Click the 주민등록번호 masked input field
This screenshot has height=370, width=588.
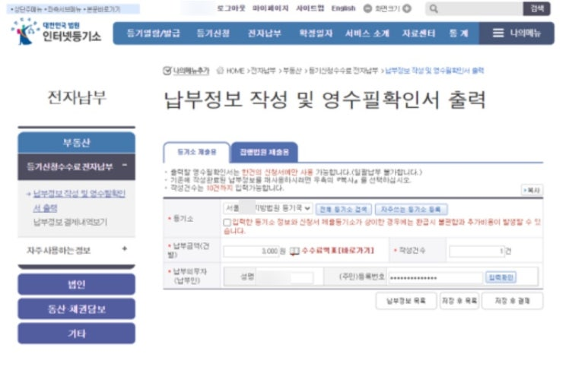click(435, 277)
